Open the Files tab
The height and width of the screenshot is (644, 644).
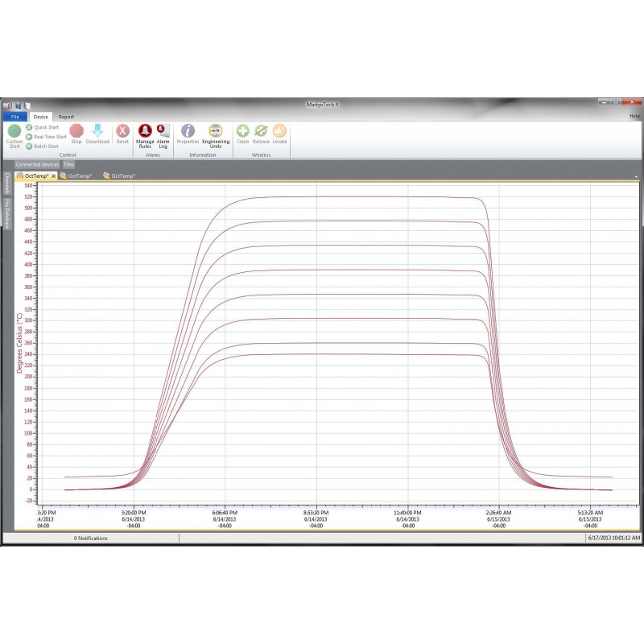click(68, 163)
